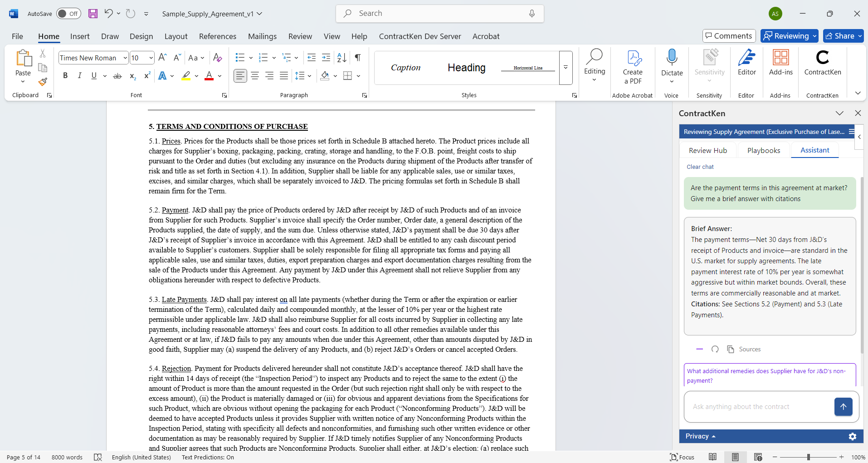Image resolution: width=868 pixels, height=463 pixels.
Task: Switch to Playbooks tab in ContractKen
Action: point(763,150)
